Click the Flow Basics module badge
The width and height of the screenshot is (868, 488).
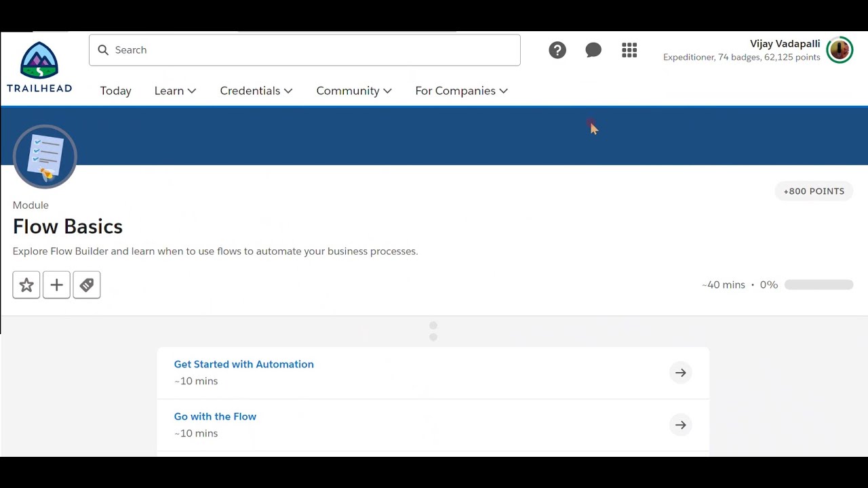click(x=45, y=157)
